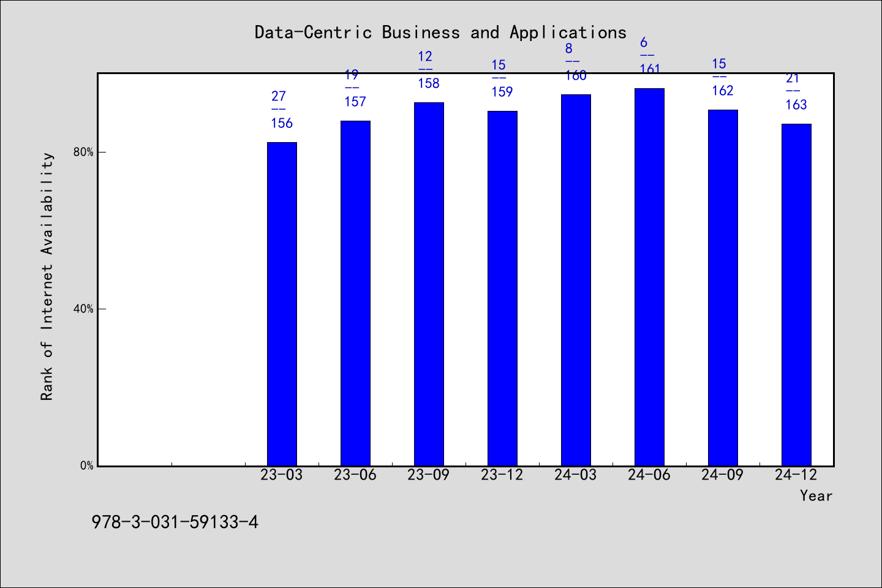
Task: Select the blue bar for 23-03
Action: point(282,304)
